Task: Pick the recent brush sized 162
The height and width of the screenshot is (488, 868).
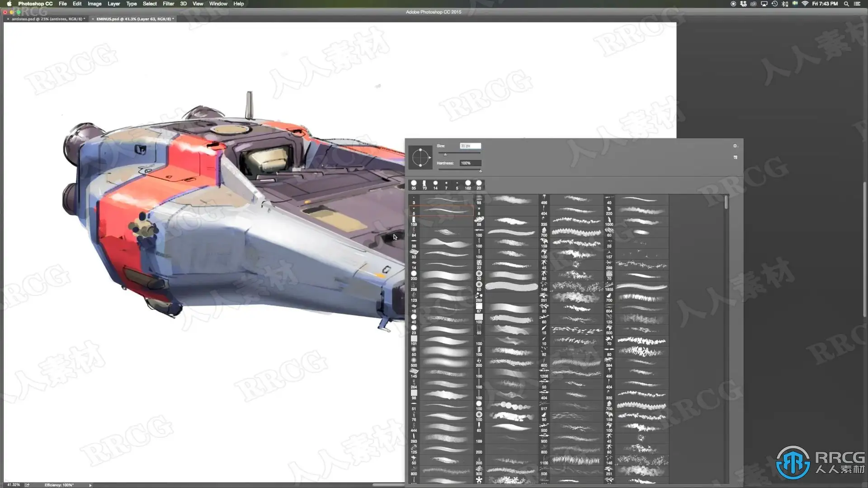Action: pos(468,184)
